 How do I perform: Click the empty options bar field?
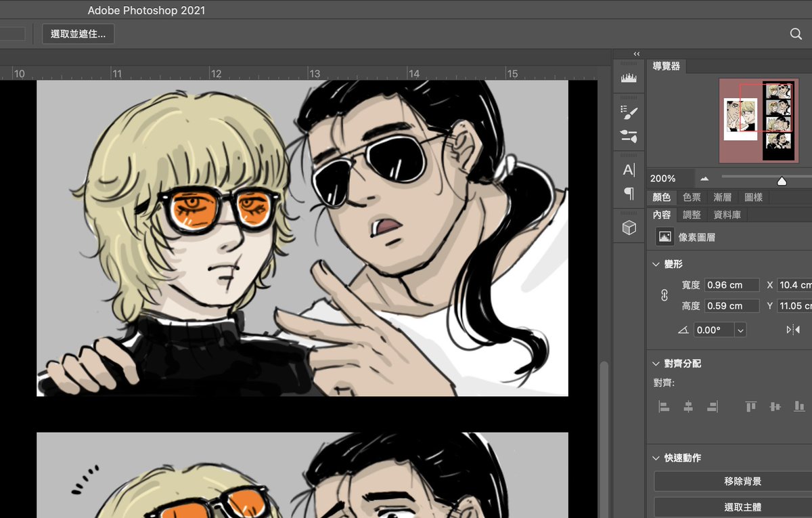coord(12,34)
